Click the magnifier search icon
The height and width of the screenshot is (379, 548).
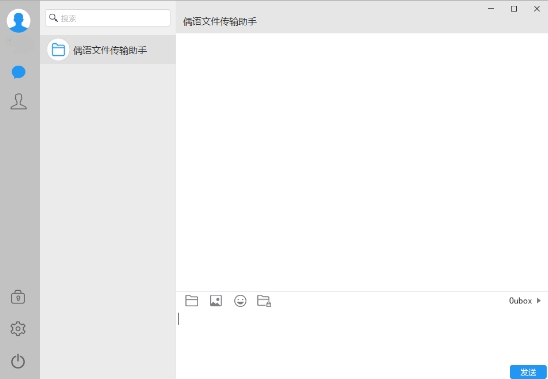point(53,18)
